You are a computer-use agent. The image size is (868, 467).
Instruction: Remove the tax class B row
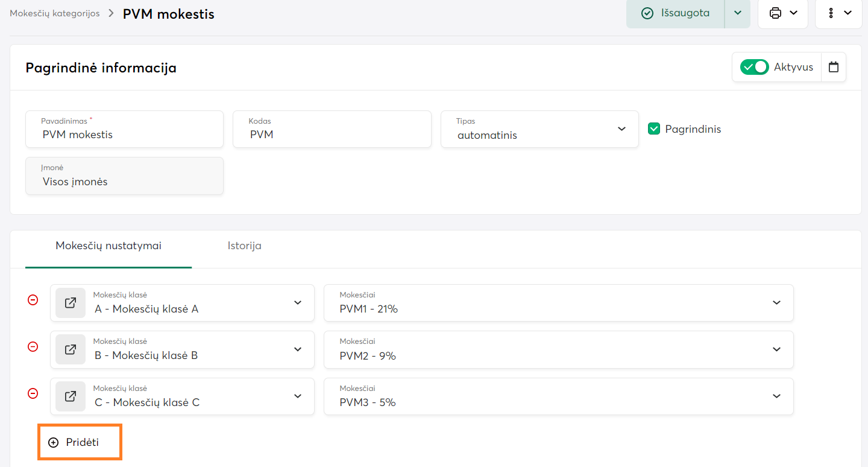click(33, 346)
